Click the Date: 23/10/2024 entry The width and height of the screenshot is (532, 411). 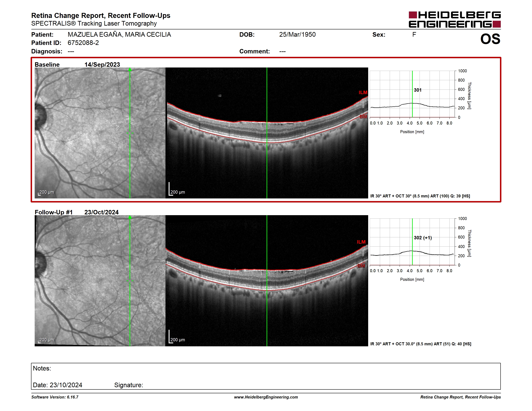[x=57, y=385]
